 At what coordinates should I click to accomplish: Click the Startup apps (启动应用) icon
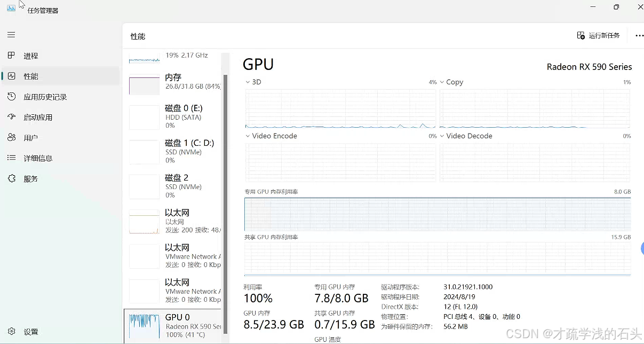coord(11,117)
